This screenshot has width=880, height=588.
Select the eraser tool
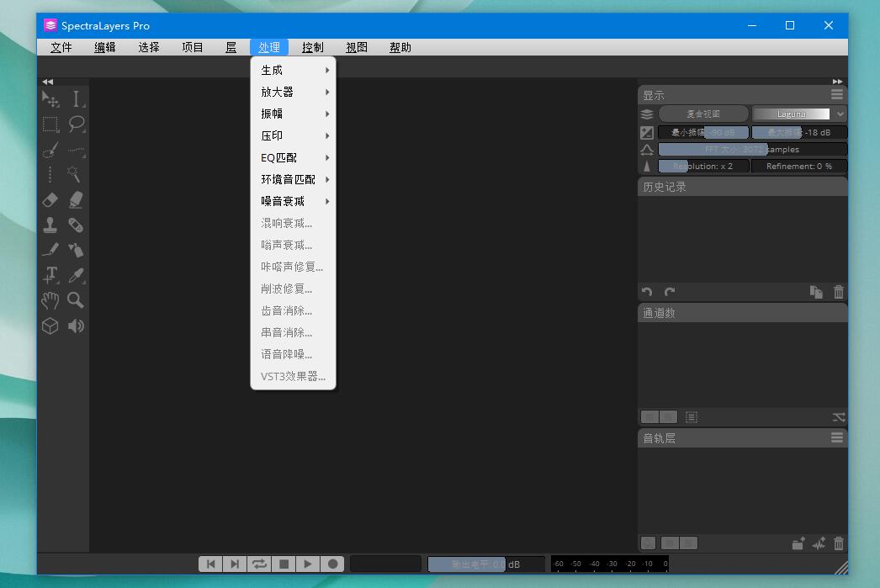(x=50, y=199)
